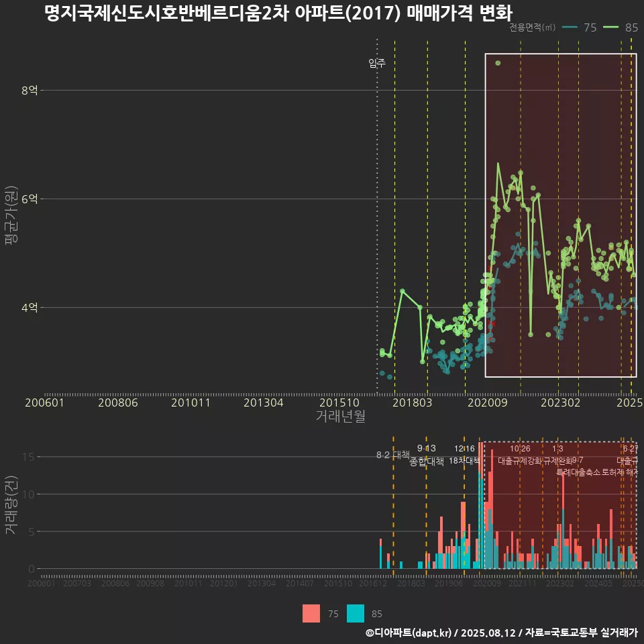Click the '특례대출축소' annotation label
This screenshot has height=644, width=644.
click(x=578, y=472)
